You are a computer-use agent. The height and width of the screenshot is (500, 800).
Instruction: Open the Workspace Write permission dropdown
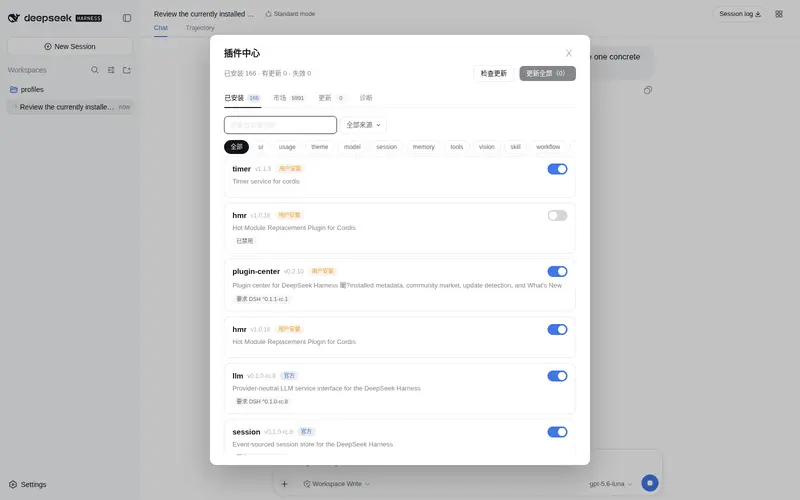[x=336, y=484]
